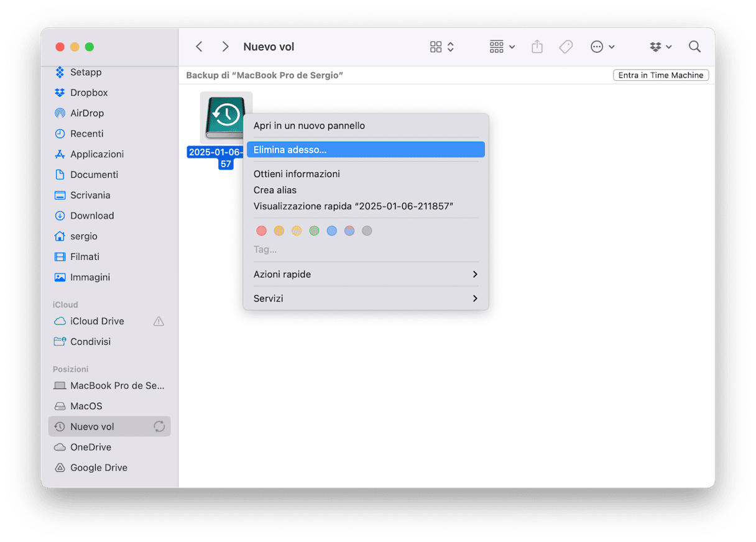Image resolution: width=756 pixels, height=542 pixels.
Task: Open the more actions ellipsis dropdown
Action: (x=602, y=47)
